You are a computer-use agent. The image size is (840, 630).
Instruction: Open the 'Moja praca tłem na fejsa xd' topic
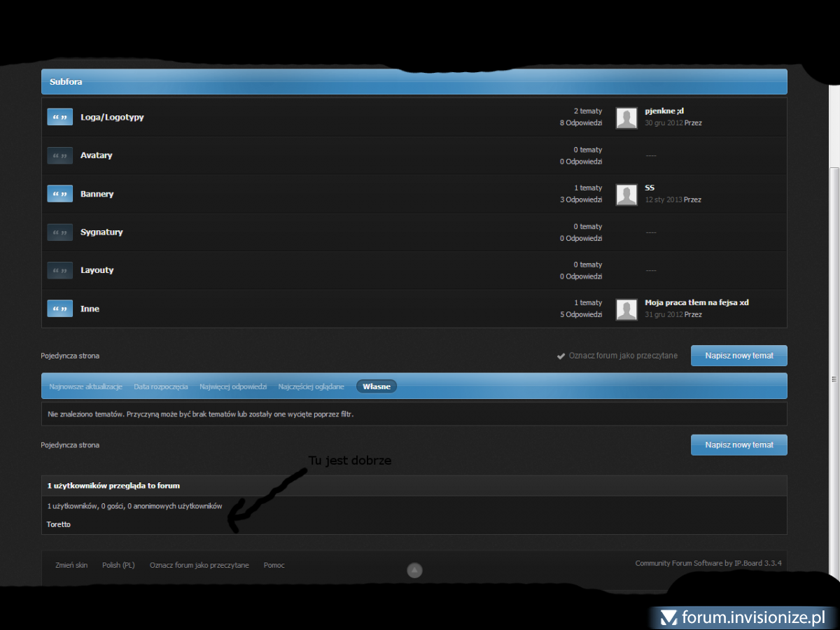point(696,302)
